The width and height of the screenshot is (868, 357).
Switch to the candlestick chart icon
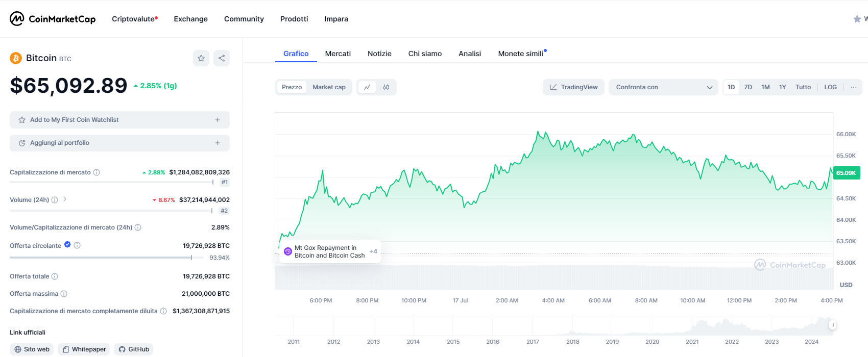(x=386, y=87)
